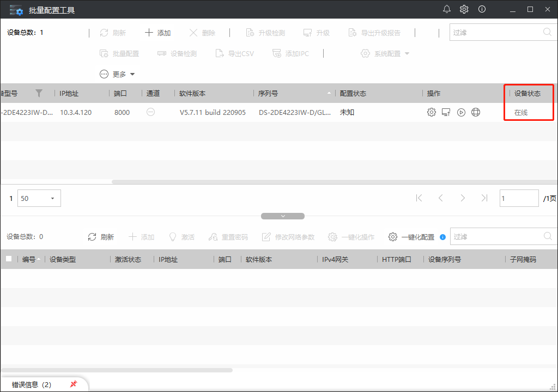
Task: Open the notification bell
Action: (447, 9)
